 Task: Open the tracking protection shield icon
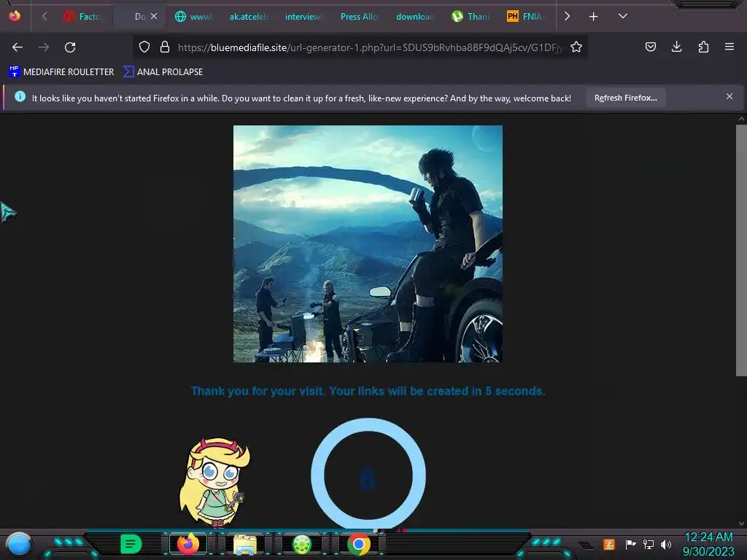[144, 47]
